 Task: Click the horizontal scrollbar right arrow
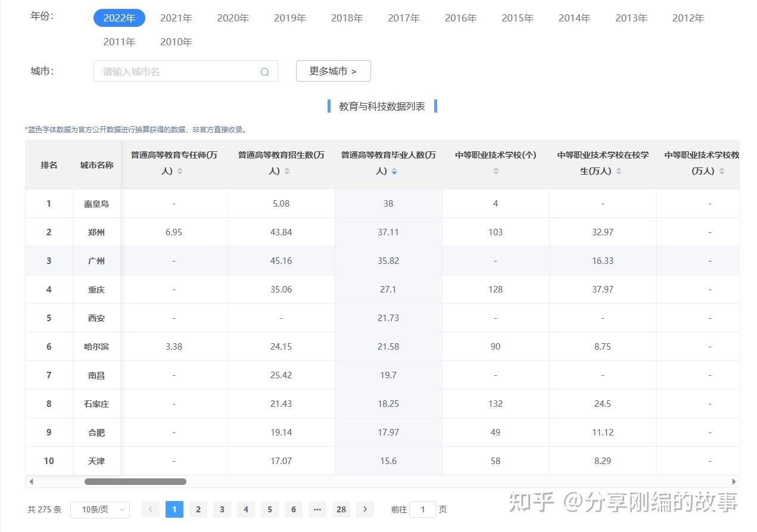click(x=734, y=481)
